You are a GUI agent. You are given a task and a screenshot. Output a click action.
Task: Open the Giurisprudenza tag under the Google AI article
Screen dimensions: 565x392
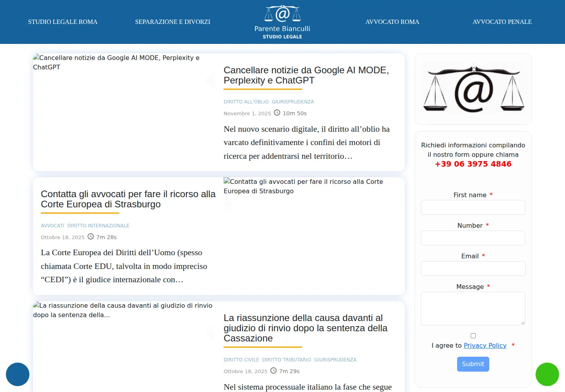point(293,102)
